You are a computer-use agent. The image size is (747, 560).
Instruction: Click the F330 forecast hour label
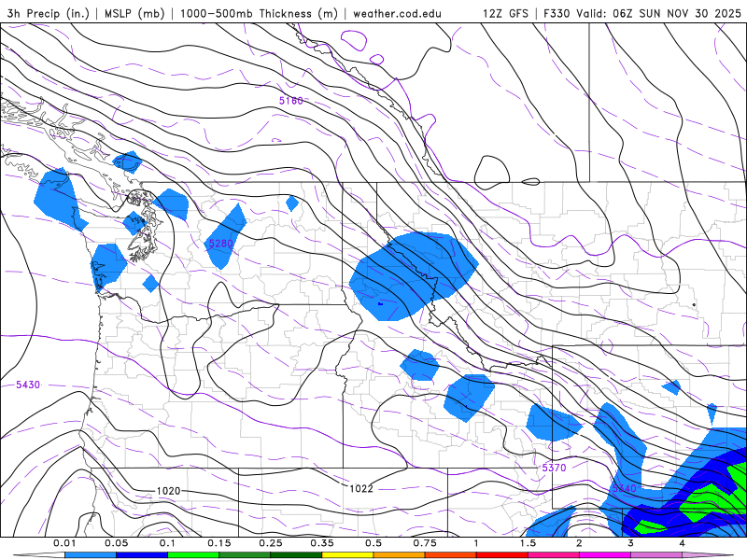coord(557,13)
